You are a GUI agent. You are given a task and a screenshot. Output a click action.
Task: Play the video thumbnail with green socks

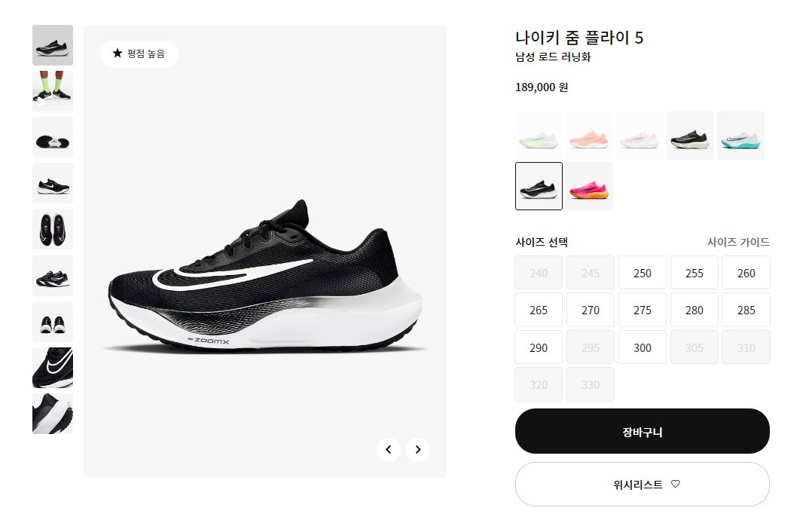point(53,90)
